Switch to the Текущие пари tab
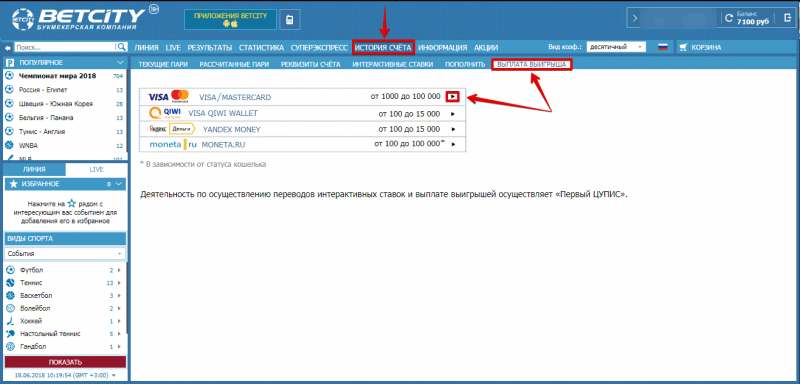 [x=163, y=65]
